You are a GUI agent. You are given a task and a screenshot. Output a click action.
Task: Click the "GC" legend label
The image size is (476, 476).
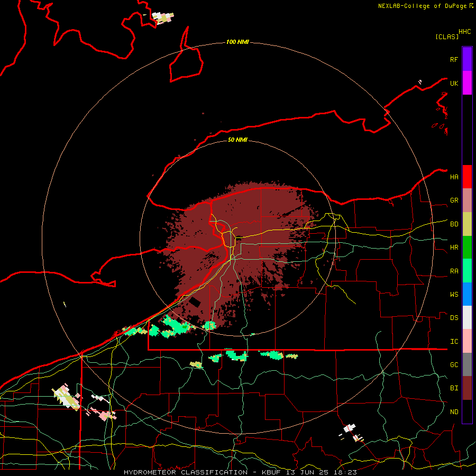coord(454,365)
